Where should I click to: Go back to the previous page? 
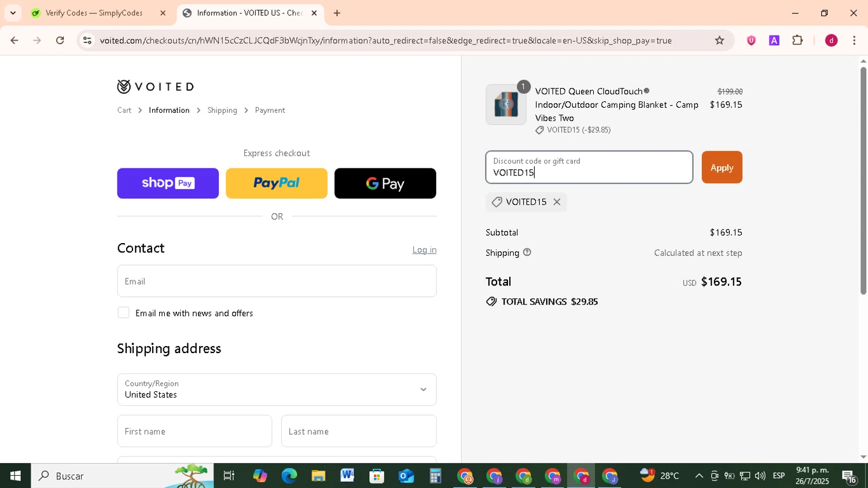[x=14, y=41]
